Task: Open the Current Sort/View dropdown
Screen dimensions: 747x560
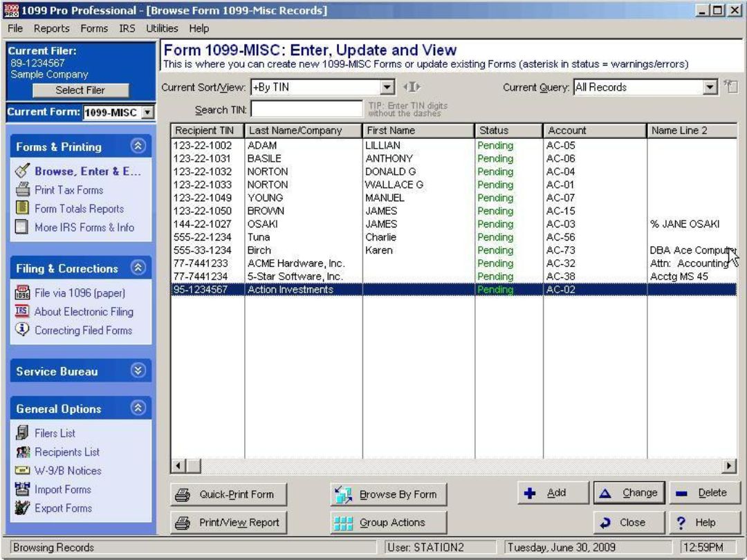Action: pyautogui.click(x=387, y=87)
